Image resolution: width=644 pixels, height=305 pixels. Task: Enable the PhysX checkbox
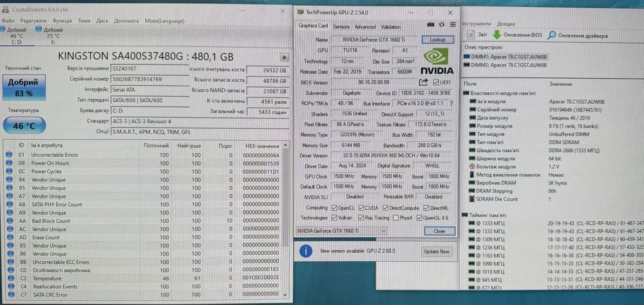(x=395, y=218)
